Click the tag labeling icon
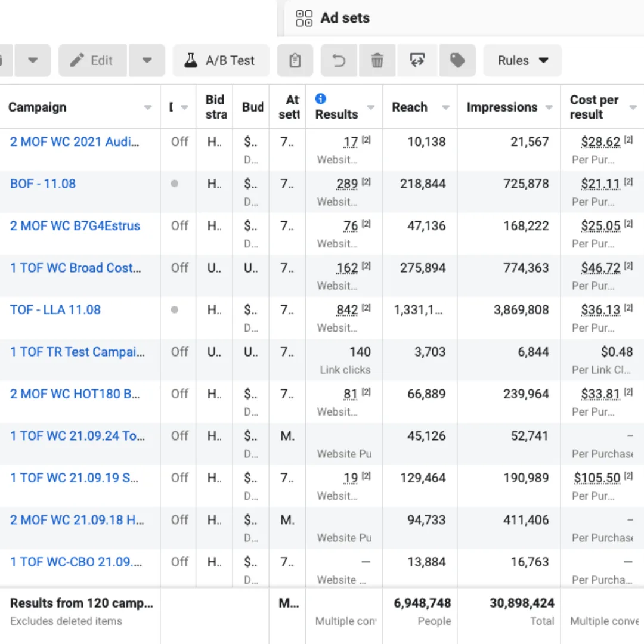The height and width of the screenshot is (644, 644). pyautogui.click(x=457, y=60)
